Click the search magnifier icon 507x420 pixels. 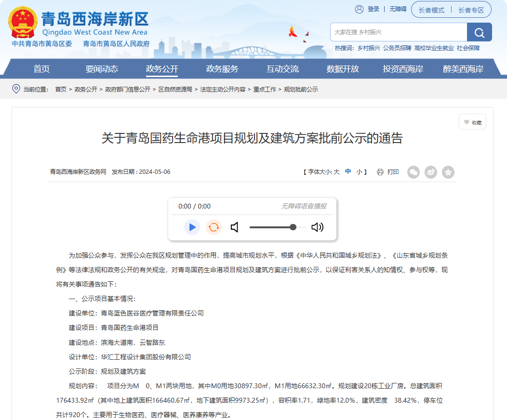click(x=479, y=32)
